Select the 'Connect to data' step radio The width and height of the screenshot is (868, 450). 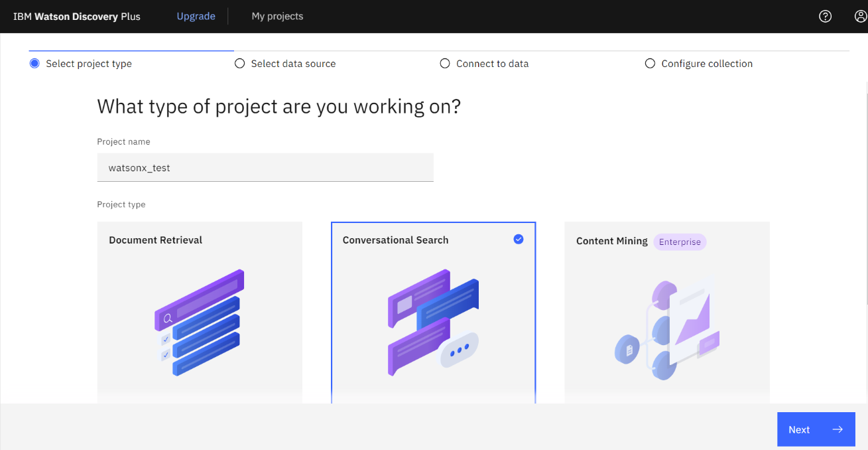point(445,64)
